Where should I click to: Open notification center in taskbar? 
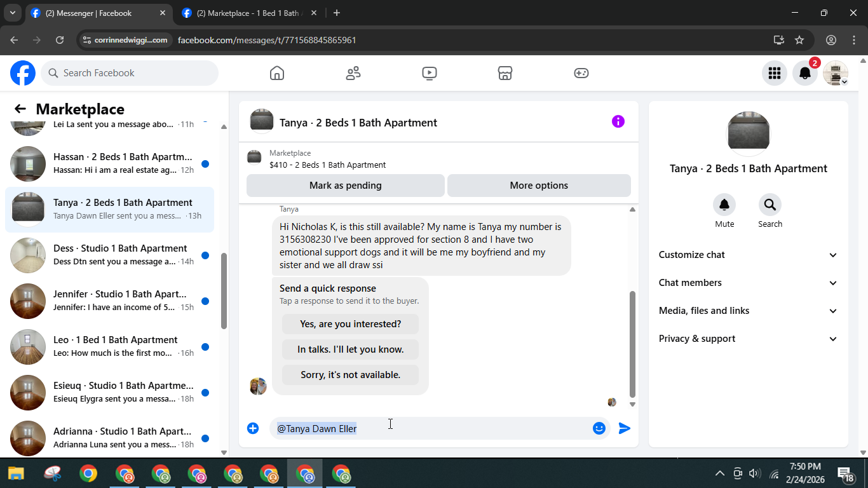[845, 474]
